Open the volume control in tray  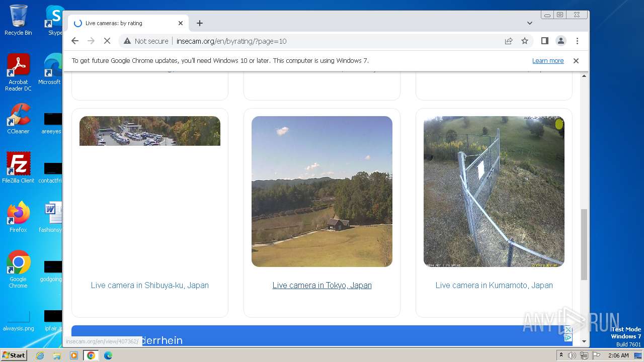[572, 355]
